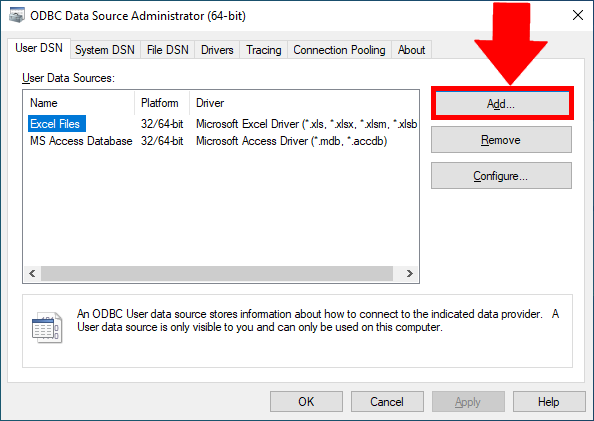Close the ODBC Data Source Administrator window

click(578, 15)
